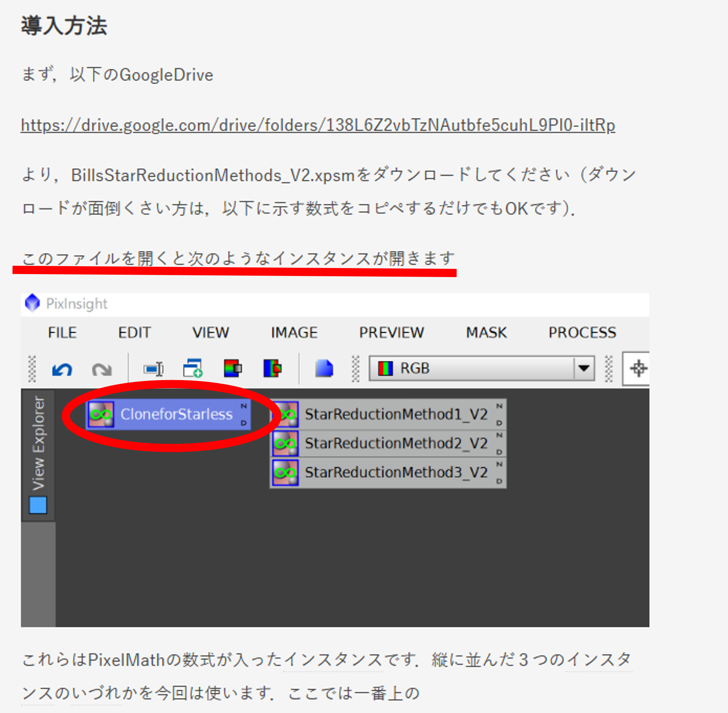
Task: Select the CloneforStarless instance label
Action: (176, 414)
